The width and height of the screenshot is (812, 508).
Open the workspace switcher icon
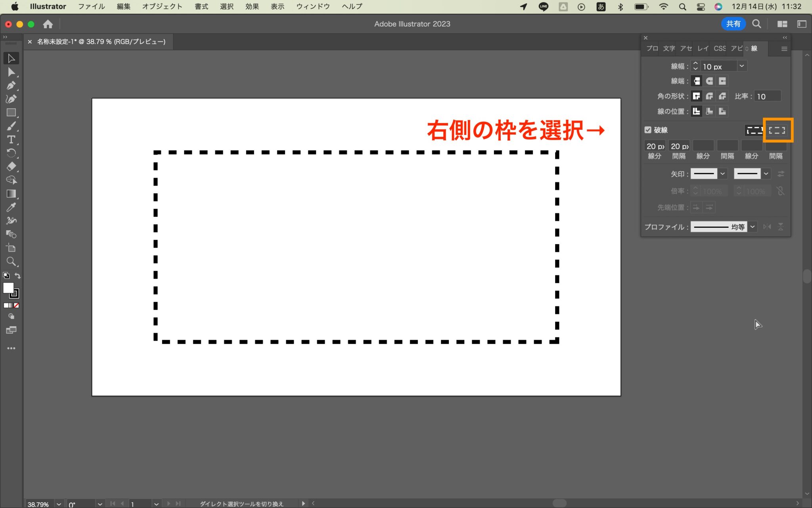coord(802,24)
